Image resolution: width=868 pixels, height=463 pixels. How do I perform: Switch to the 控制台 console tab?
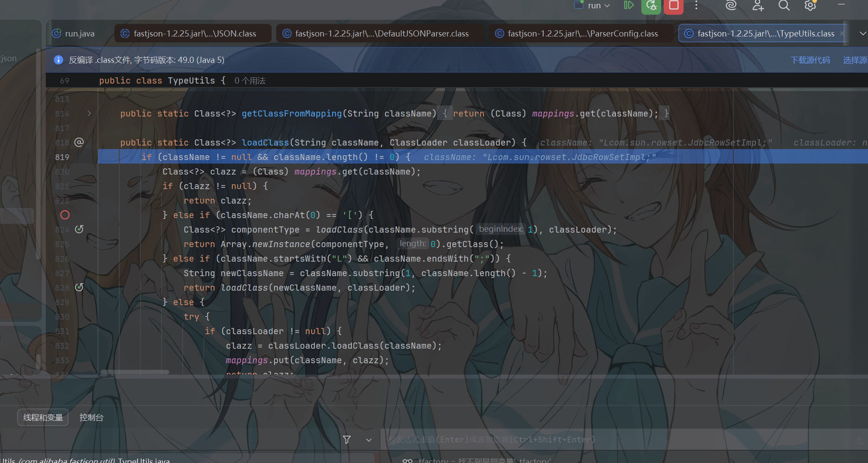(92, 417)
